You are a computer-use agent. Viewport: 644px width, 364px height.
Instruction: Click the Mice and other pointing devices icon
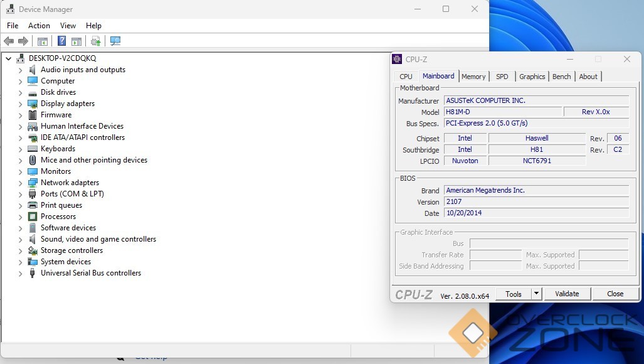click(x=33, y=160)
